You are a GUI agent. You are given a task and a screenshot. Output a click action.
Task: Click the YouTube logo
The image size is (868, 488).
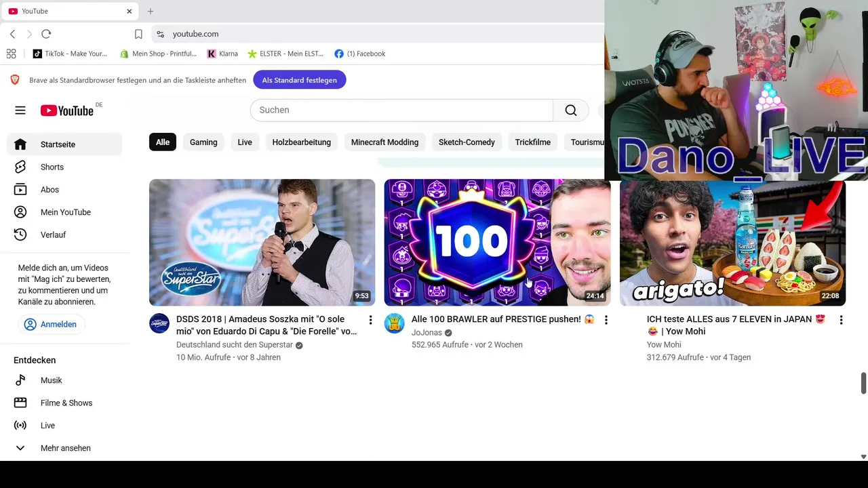click(x=66, y=110)
